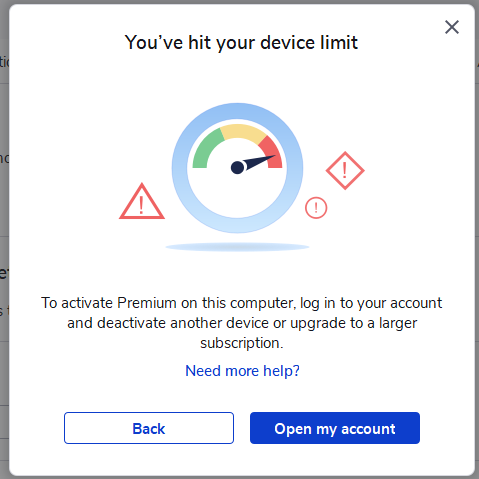Open my account to manage devices
Screen dimensions: 479x479
pyautogui.click(x=335, y=428)
